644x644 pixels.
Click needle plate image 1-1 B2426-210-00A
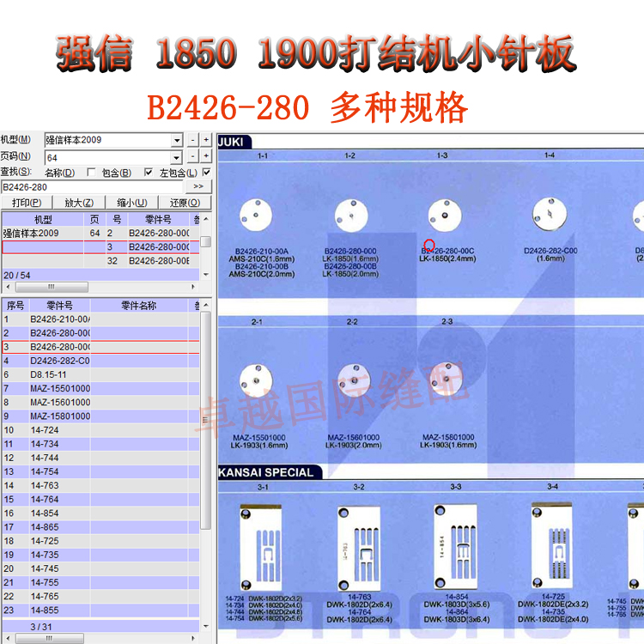[x=256, y=216]
